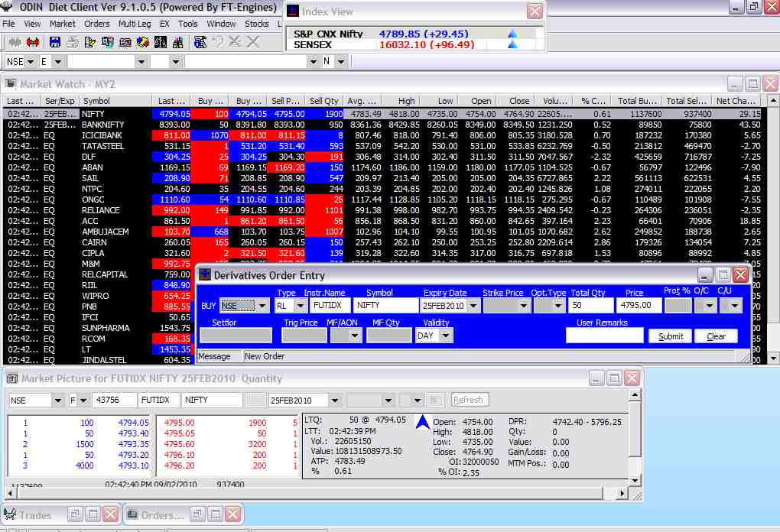Click the Derivatives Order Entry title icon
Screen dimensions: 780x532
click(204, 275)
